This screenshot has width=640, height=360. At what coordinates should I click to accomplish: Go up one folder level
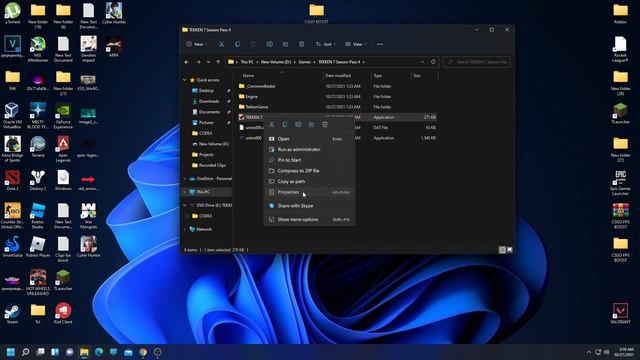[218, 62]
